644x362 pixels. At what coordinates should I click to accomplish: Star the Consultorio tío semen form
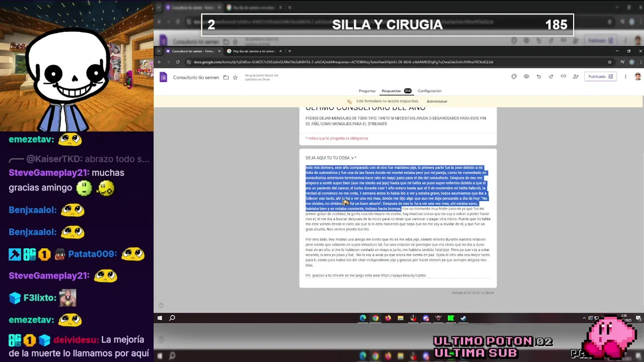pos(235,77)
